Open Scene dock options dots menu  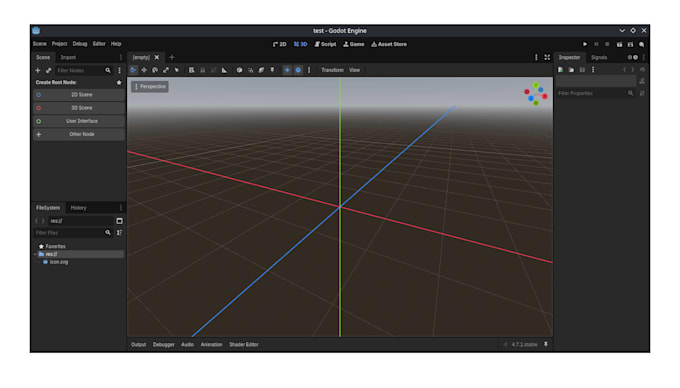[x=121, y=57]
